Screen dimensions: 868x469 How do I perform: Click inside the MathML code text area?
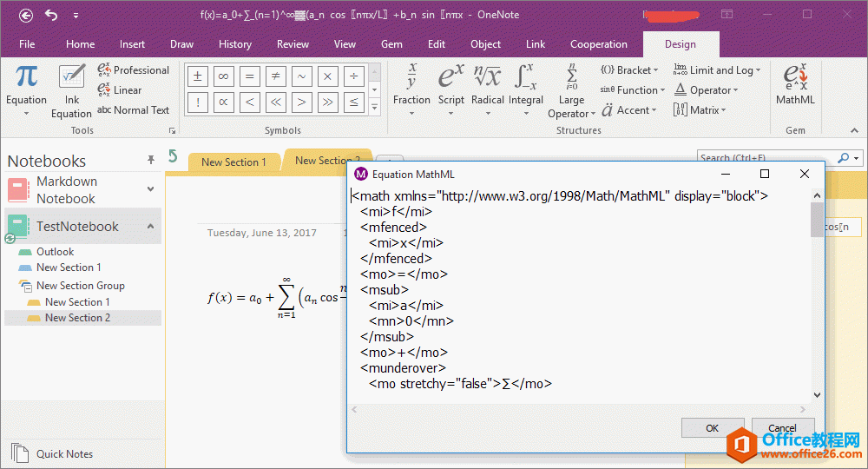580,295
